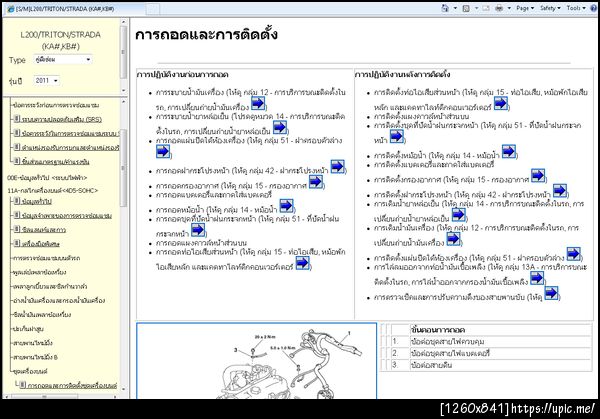Open the browser Help question-mark icon

(x=595, y=8)
